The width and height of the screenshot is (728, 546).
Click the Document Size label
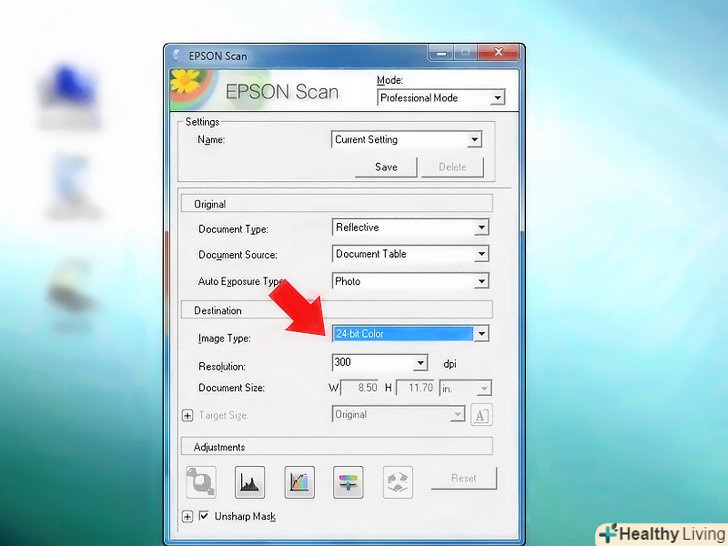click(x=231, y=388)
